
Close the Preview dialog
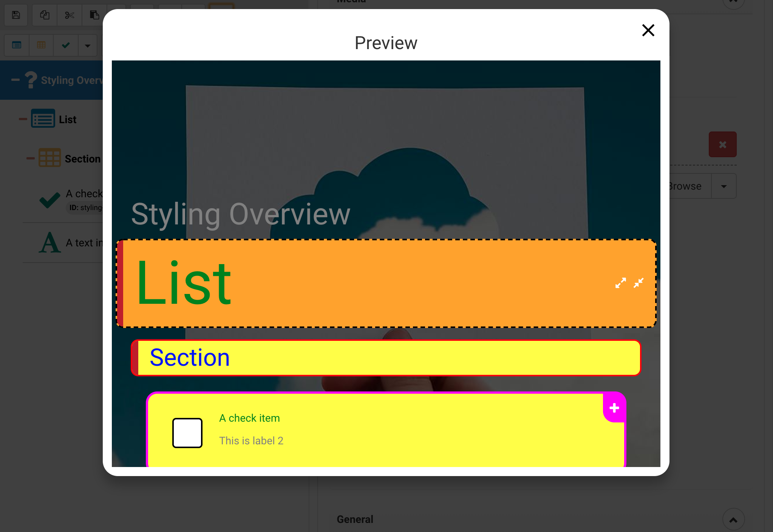point(648,30)
